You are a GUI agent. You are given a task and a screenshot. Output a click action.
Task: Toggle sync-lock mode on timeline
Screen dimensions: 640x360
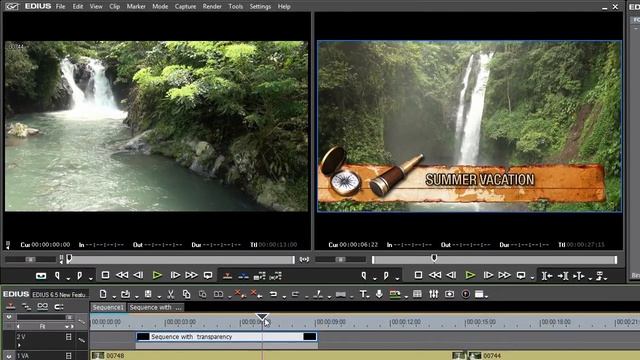click(x=27, y=307)
